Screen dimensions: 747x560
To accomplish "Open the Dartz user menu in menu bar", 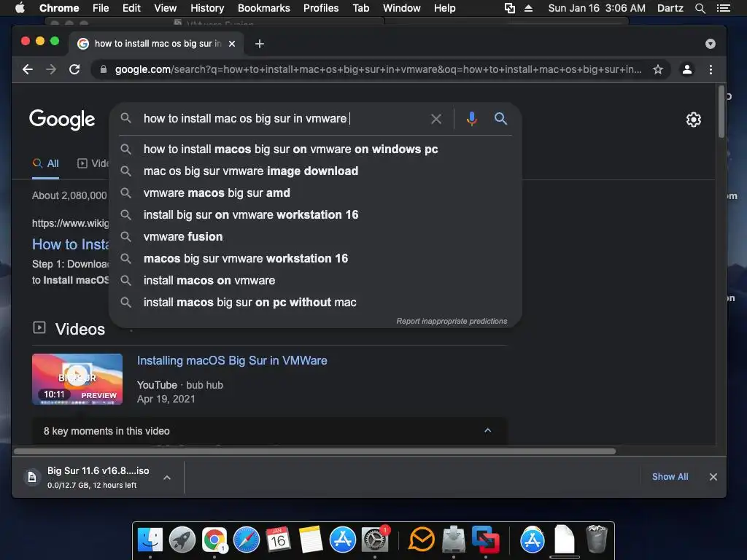I will 670,8.
